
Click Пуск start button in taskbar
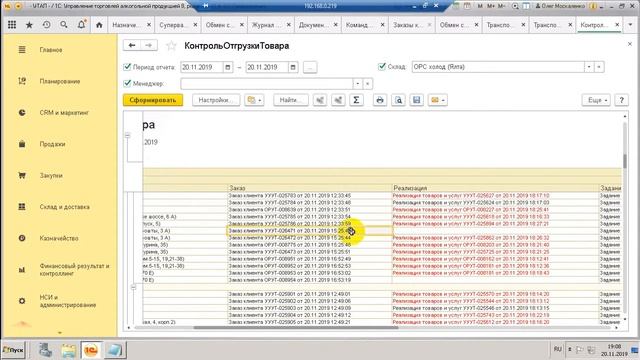click(x=13, y=350)
